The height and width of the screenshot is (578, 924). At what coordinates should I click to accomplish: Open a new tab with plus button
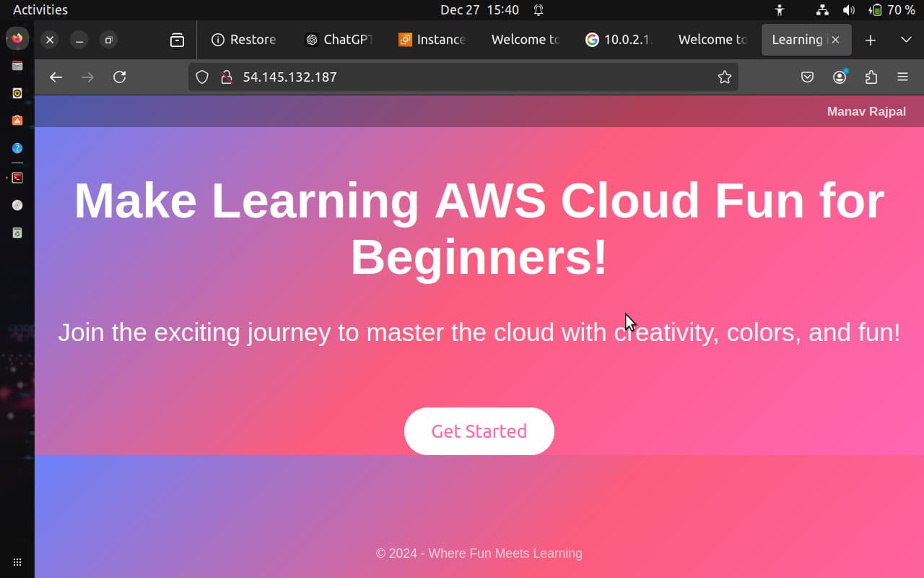tap(871, 40)
